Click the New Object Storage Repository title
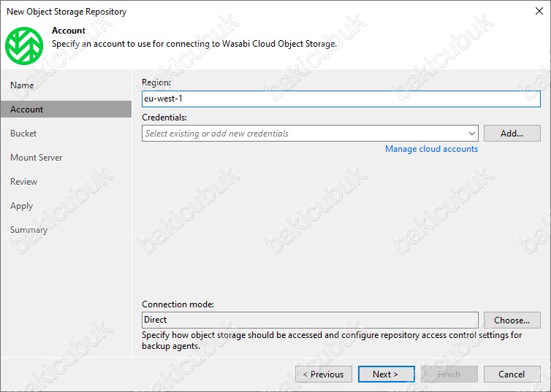 click(66, 12)
